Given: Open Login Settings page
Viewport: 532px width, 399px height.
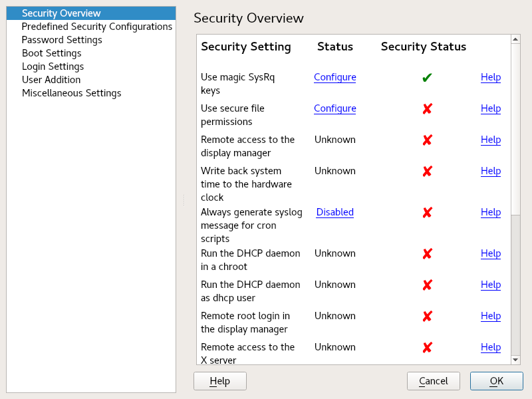Looking at the screenshot, I should click(x=53, y=66).
